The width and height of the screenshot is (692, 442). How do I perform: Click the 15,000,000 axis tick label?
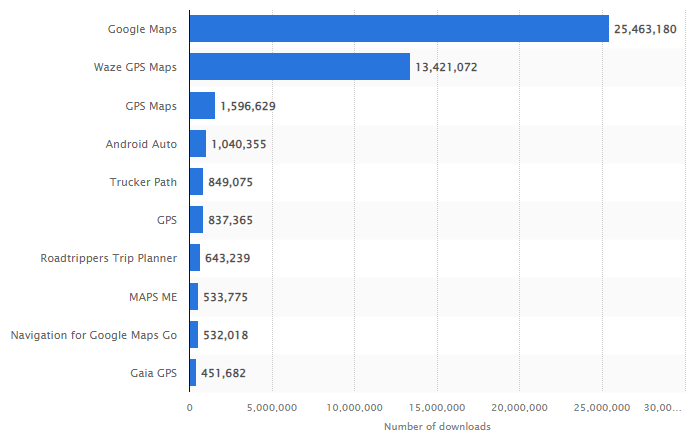click(x=437, y=408)
